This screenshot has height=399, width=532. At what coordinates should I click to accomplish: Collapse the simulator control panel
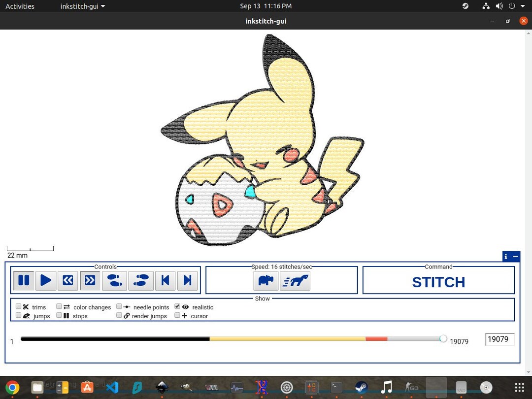click(x=516, y=256)
